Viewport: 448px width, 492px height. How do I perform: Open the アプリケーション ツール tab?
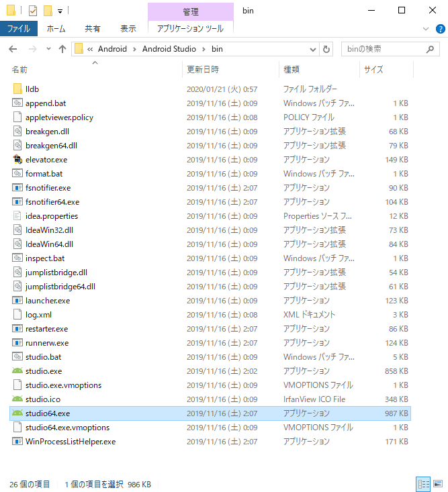click(190, 29)
